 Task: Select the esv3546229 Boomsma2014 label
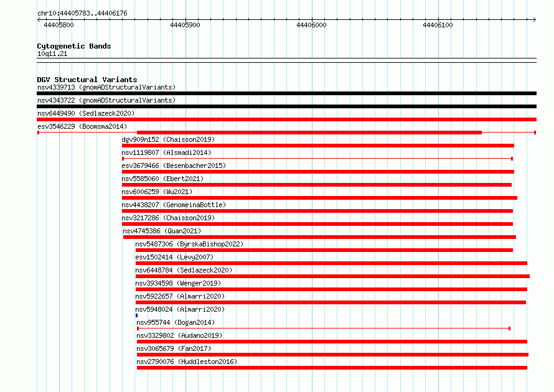(x=82, y=126)
